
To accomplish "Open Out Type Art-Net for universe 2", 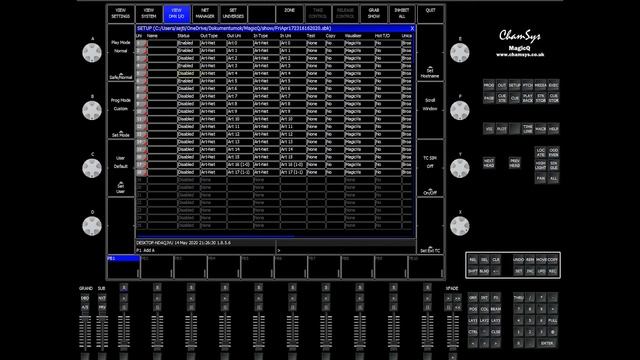I will coord(213,51).
